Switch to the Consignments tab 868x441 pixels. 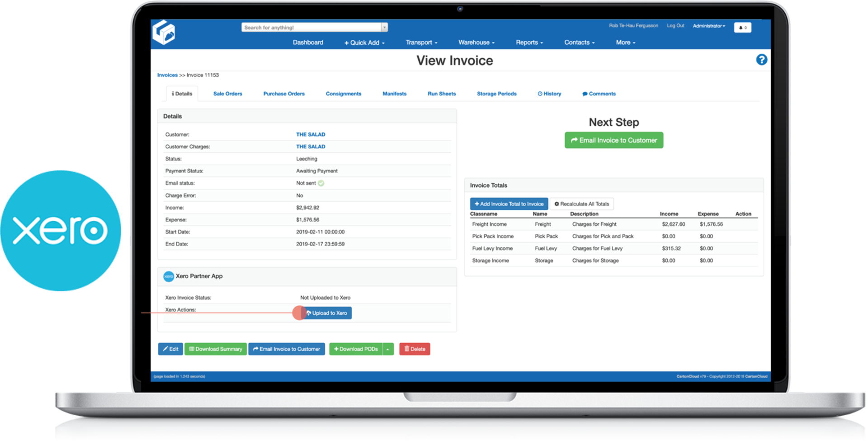click(x=343, y=94)
